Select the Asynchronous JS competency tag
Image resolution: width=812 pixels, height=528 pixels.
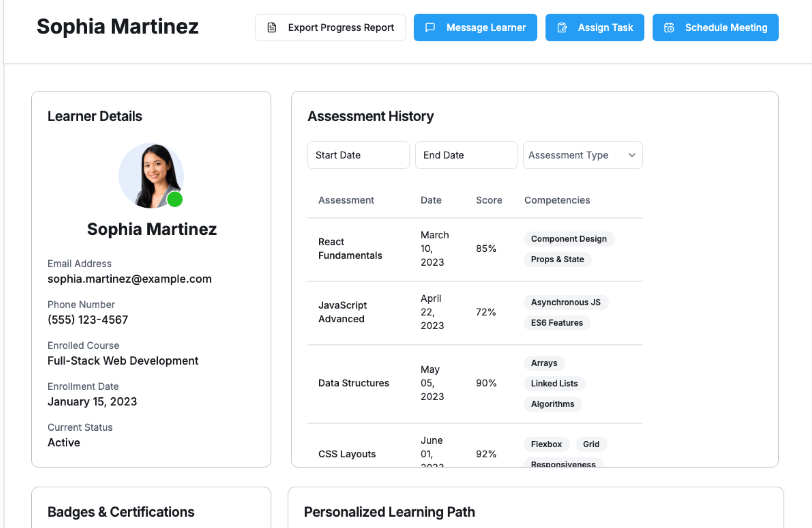click(565, 302)
